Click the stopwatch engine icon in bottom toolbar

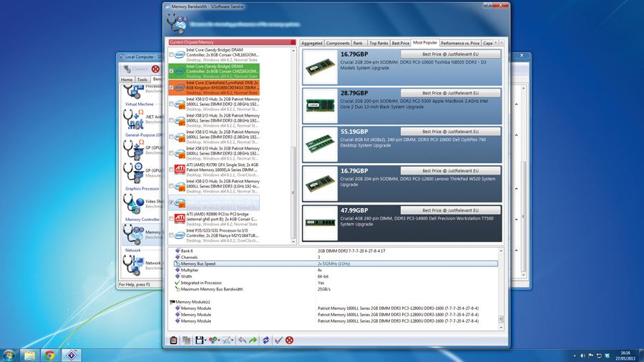click(173, 341)
